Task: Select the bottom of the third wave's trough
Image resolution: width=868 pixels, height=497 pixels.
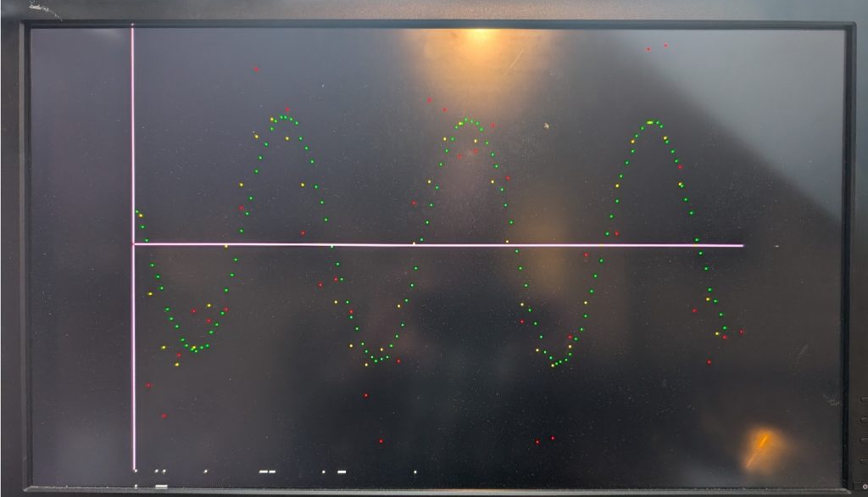Action: click(x=555, y=364)
